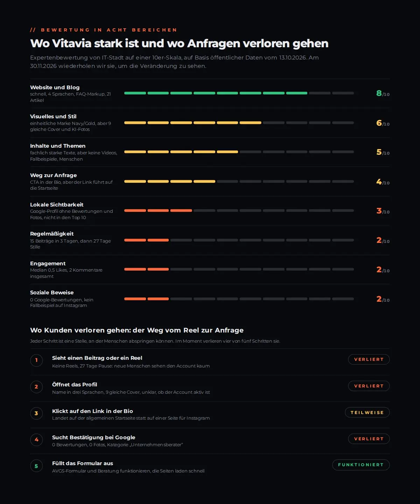420x504 pixels.
Task: Click the step 1 circle icon
Action: click(36, 360)
